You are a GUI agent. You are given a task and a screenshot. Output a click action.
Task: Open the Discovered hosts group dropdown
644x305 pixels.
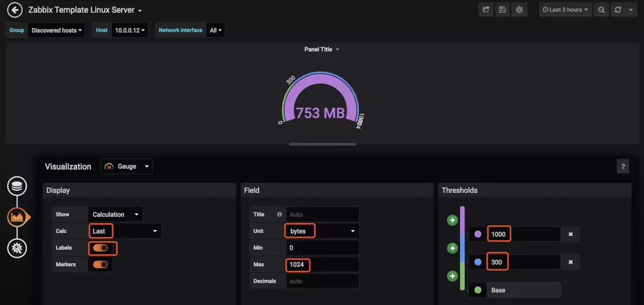(56, 31)
